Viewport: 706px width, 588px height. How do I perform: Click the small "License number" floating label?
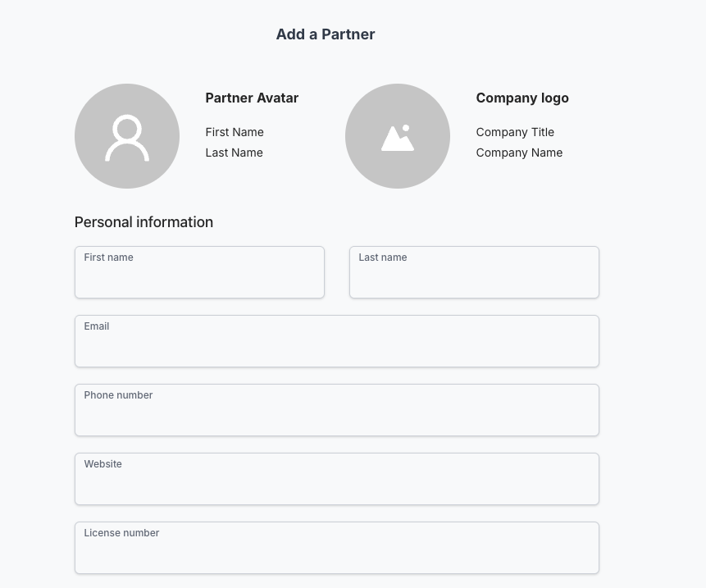[121, 533]
